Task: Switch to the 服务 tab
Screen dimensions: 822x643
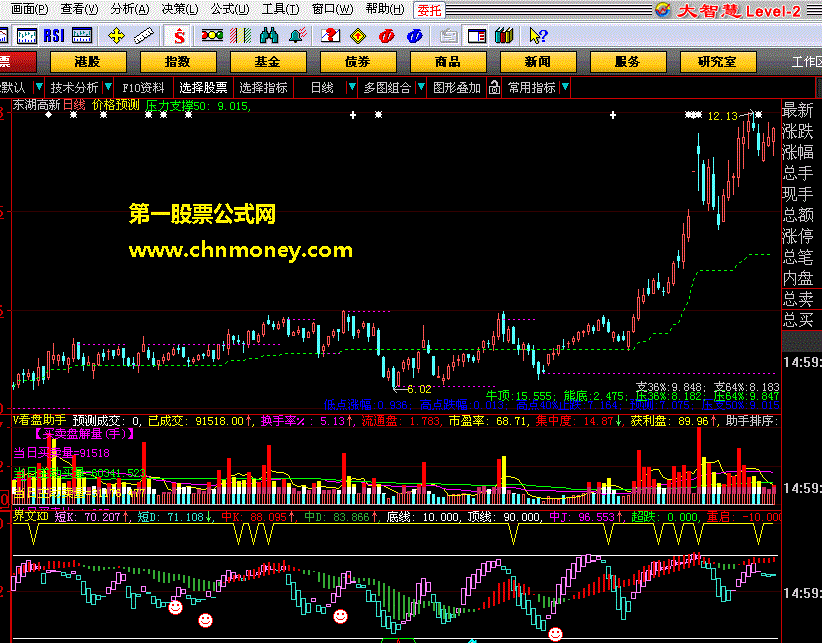Action: [x=628, y=62]
